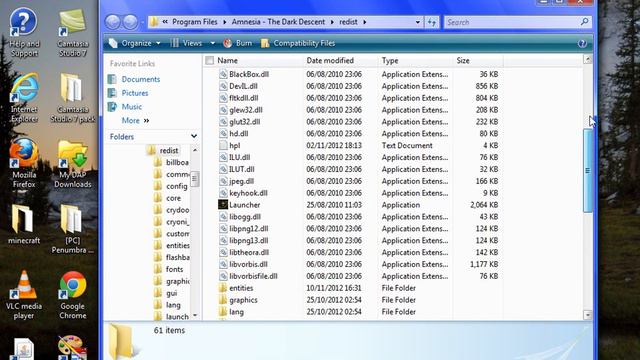Select the jpeg.dll file row
Viewport: 640px width, 360px height.
pos(358,181)
